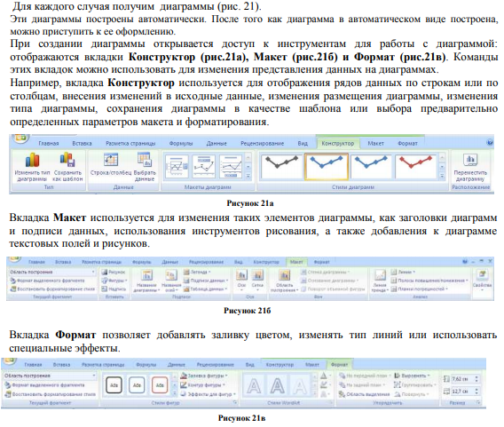
Task: Click the 7,62 см height field
Action: coord(462,379)
